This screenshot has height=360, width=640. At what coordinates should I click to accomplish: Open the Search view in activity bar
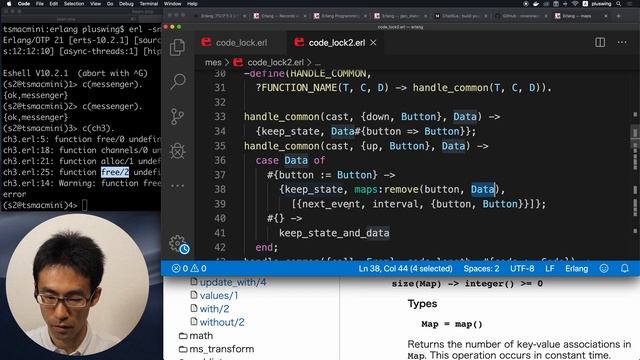click(x=178, y=82)
